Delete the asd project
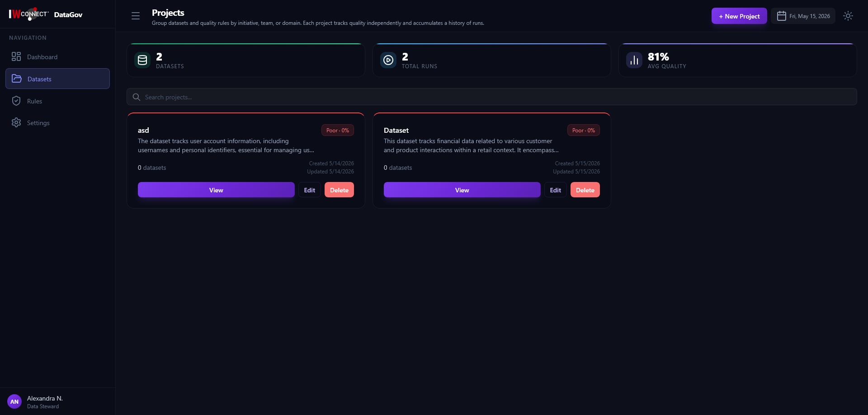 (339, 190)
